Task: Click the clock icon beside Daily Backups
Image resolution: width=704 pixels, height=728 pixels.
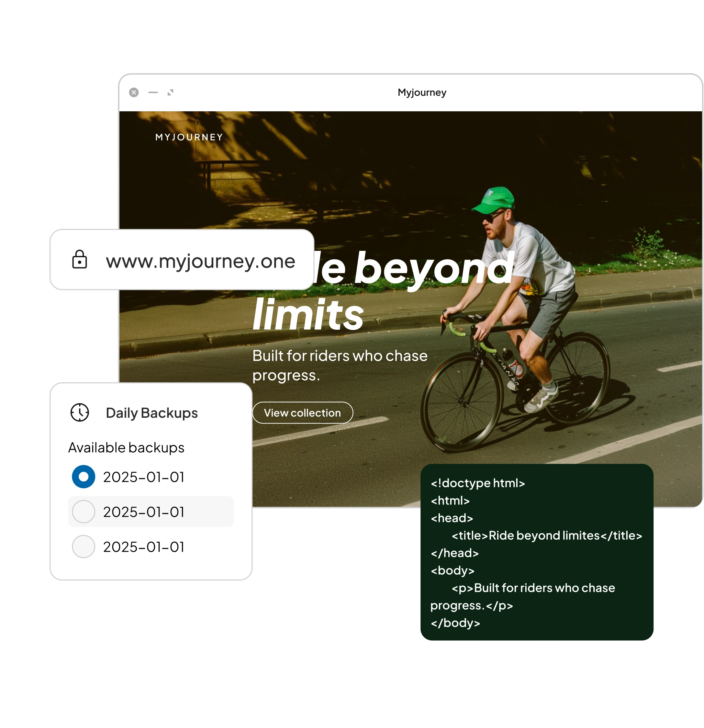Action: click(80, 412)
